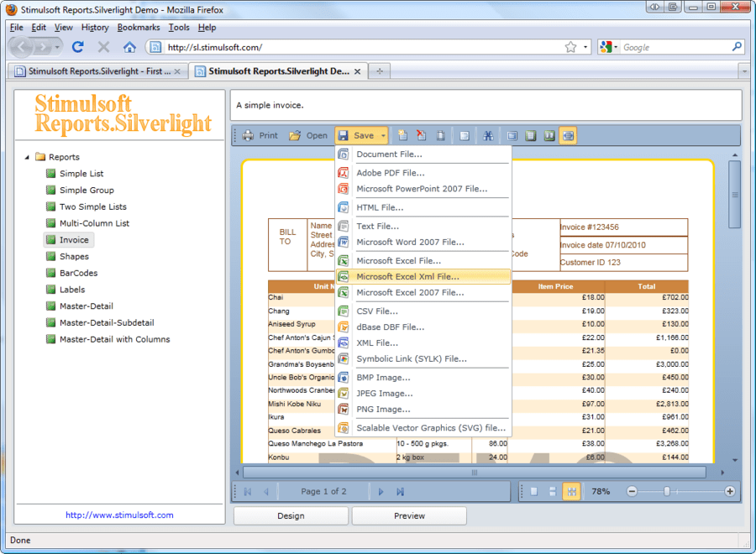Click the Print toolbar button
Screen dimensions: 756x554
pyautogui.click(x=260, y=136)
